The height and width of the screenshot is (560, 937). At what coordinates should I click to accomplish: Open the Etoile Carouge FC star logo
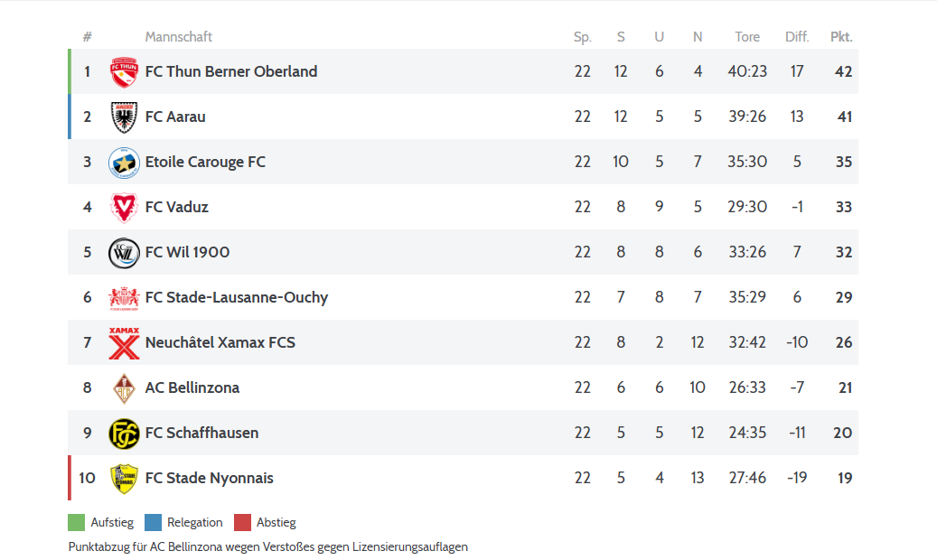click(x=124, y=163)
